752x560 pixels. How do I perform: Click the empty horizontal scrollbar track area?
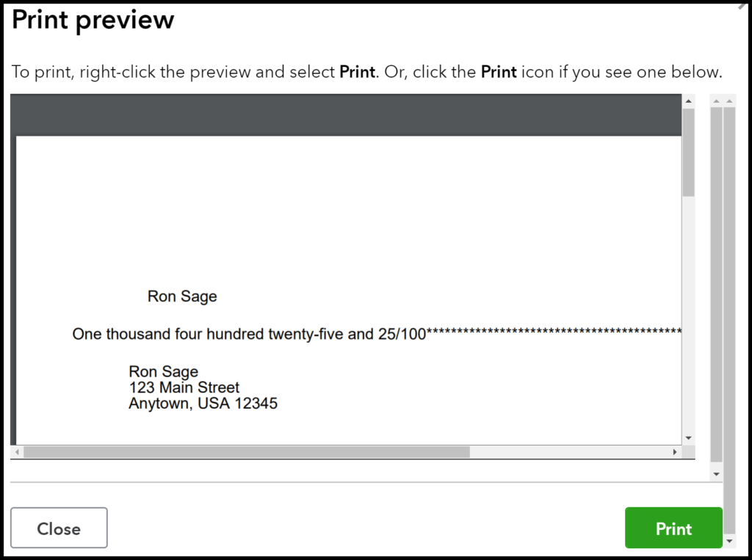(x=573, y=451)
